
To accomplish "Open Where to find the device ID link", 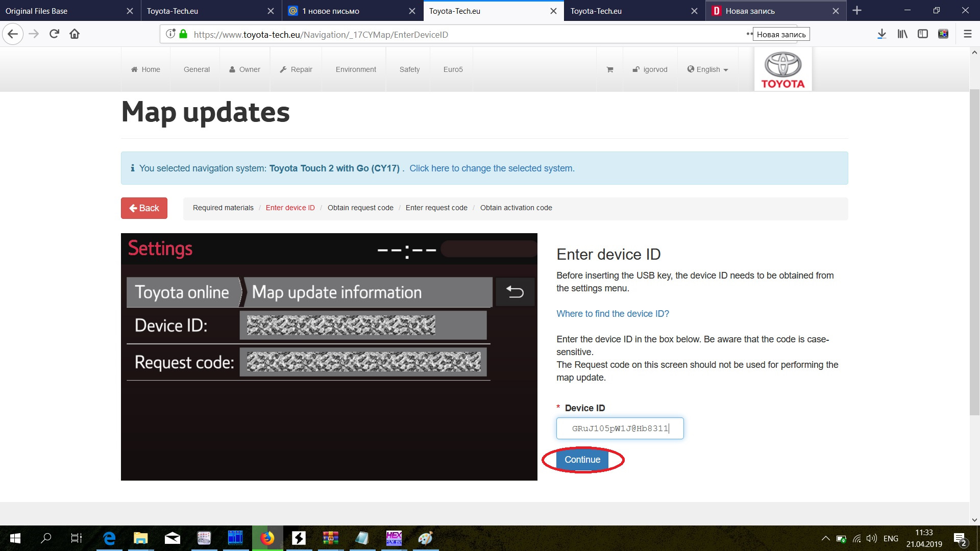I will tap(612, 314).
